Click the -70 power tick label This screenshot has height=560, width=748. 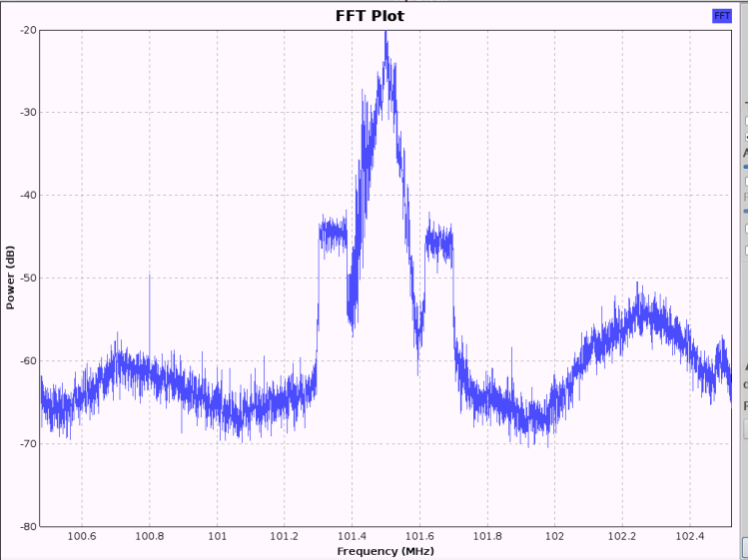point(28,443)
